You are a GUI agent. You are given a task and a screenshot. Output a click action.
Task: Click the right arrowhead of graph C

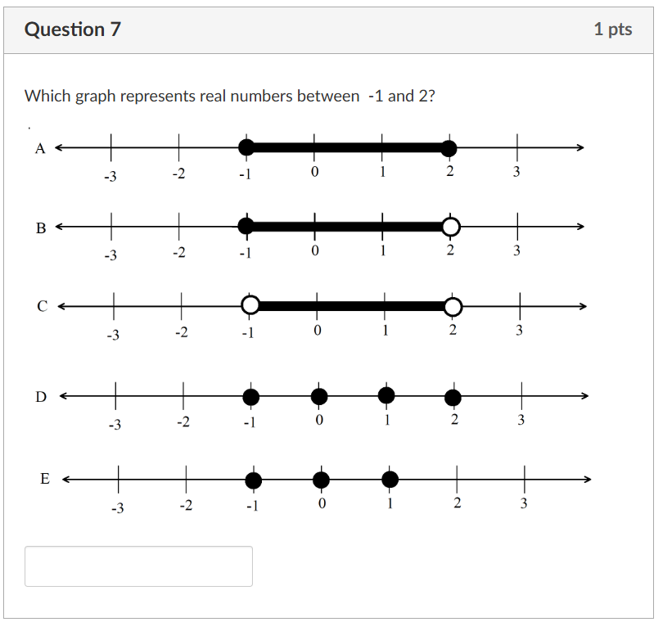(x=584, y=305)
